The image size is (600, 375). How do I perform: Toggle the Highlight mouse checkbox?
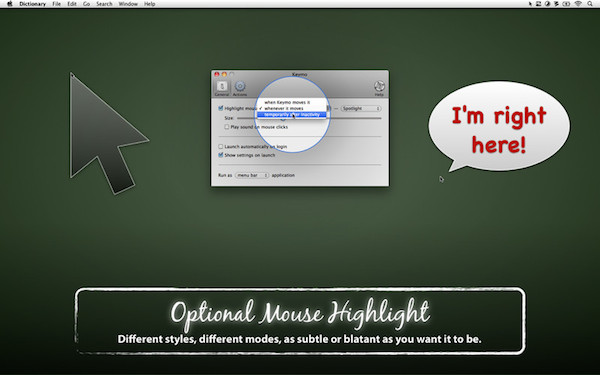(221, 108)
